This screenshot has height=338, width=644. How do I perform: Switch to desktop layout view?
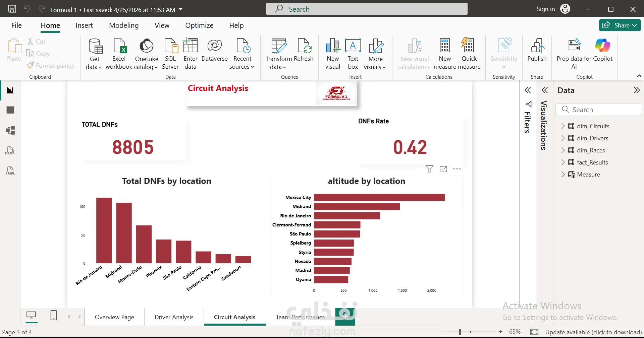[32, 315]
